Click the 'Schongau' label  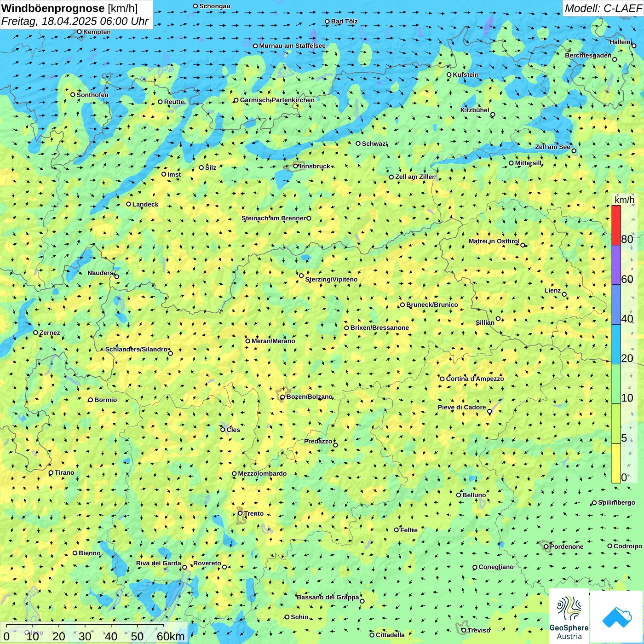click(214, 6)
